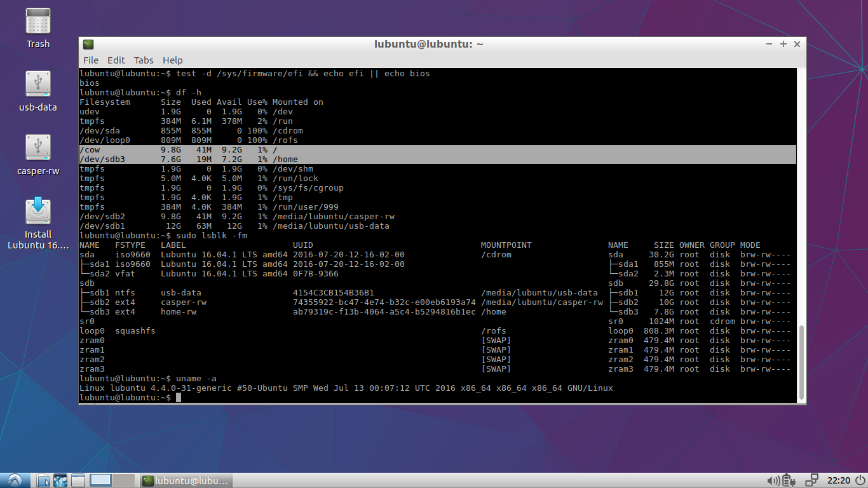868x488 pixels.
Task: Open the Lubuntu start menu button
Action: coord(14,480)
